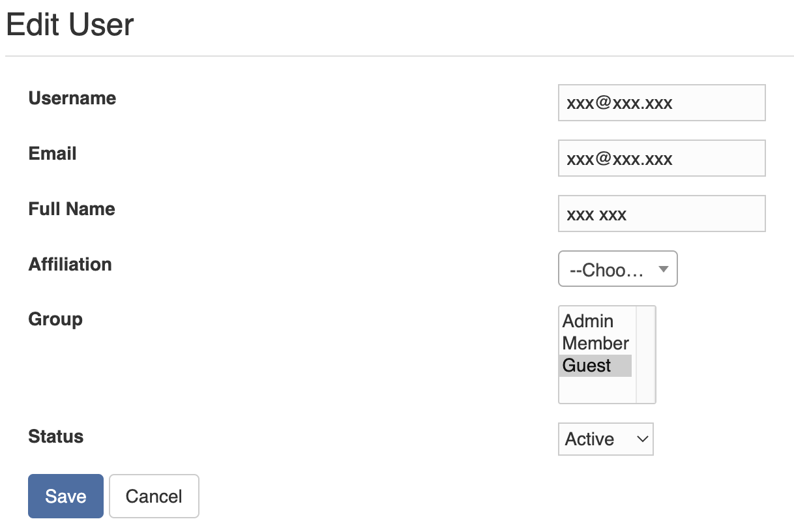
Task: Open the Affiliation dropdown
Action: coord(617,269)
